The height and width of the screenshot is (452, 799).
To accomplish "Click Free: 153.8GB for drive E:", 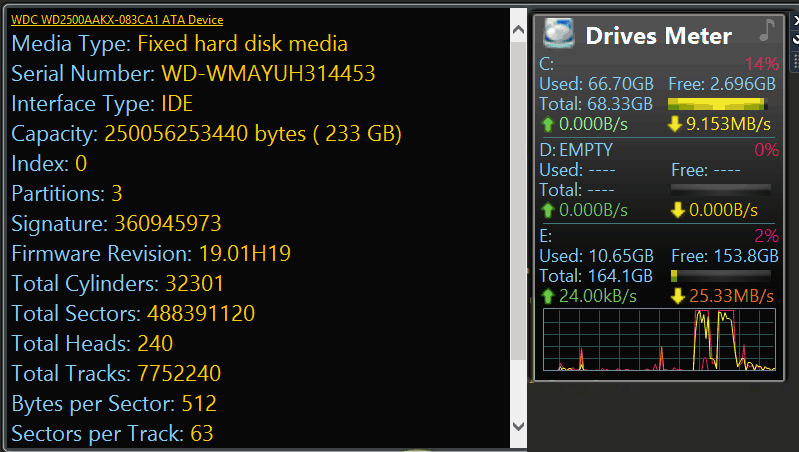I will point(725,256).
